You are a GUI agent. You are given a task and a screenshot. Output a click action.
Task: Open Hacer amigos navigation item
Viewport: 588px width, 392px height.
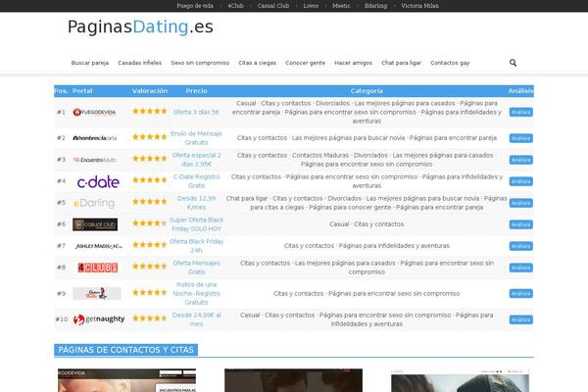[x=353, y=63]
